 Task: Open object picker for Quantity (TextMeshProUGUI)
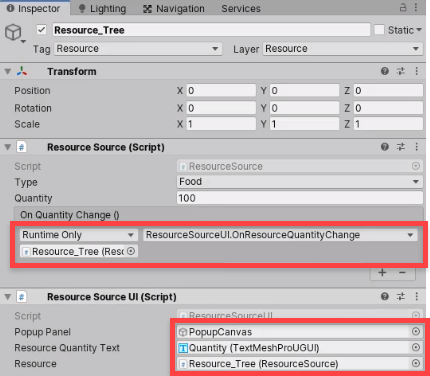tap(416, 347)
